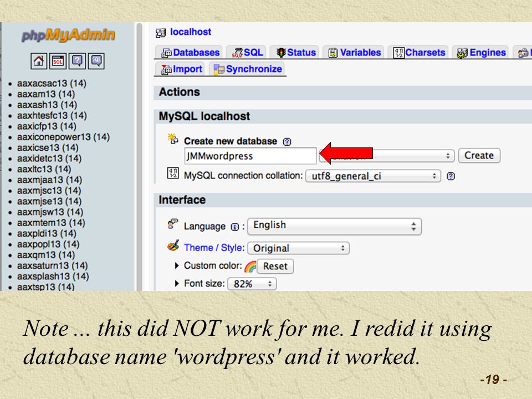Select database aaxmjaa13
This screenshot has width=532, height=399.
49,180
